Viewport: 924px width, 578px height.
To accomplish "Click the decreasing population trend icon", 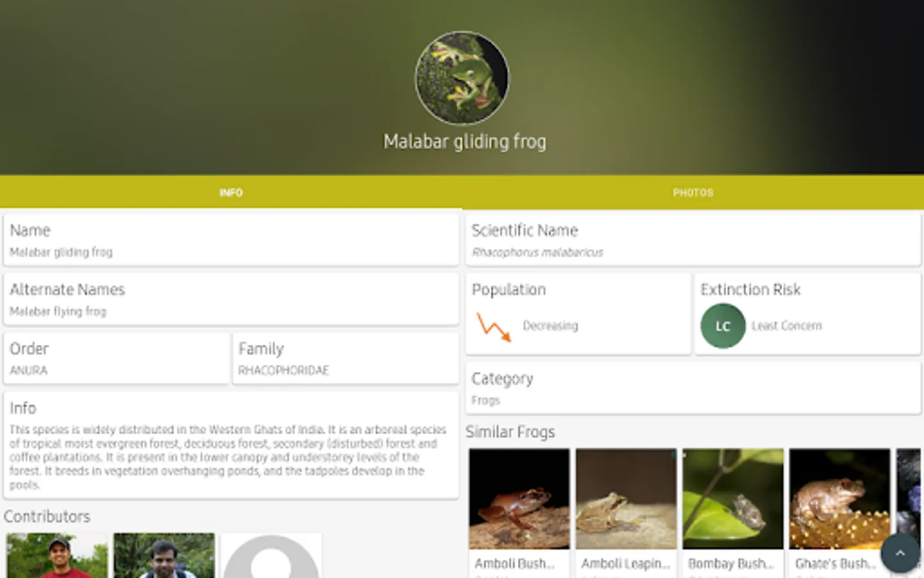I will tap(493, 326).
